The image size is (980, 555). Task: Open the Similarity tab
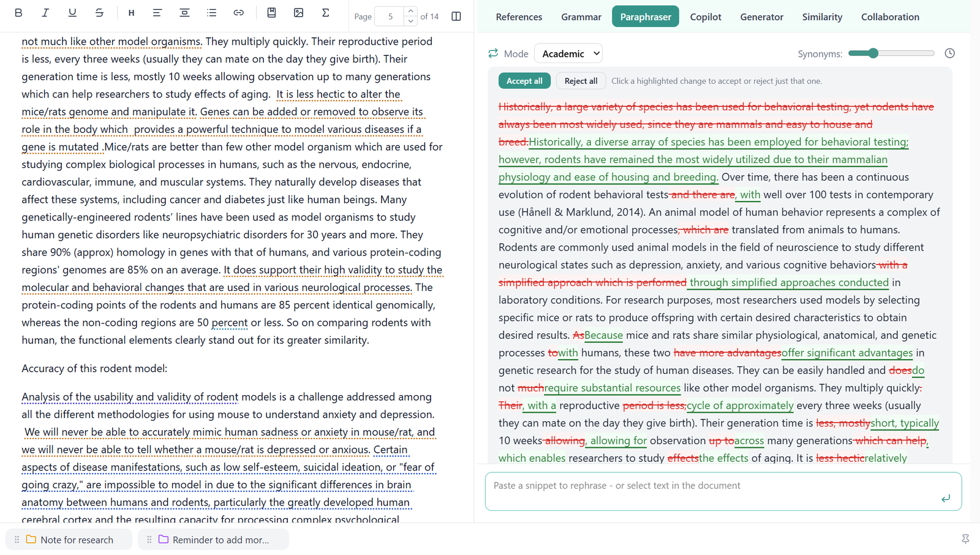coord(822,17)
